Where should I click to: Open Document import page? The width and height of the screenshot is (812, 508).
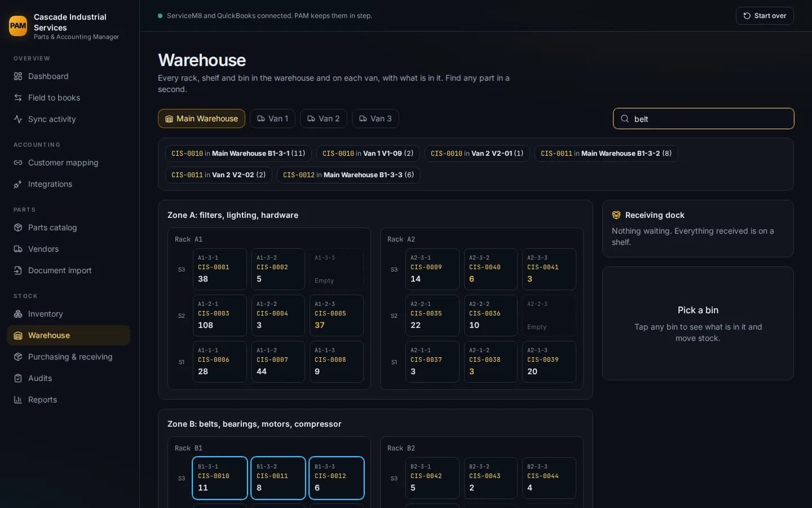[x=68, y=270]
